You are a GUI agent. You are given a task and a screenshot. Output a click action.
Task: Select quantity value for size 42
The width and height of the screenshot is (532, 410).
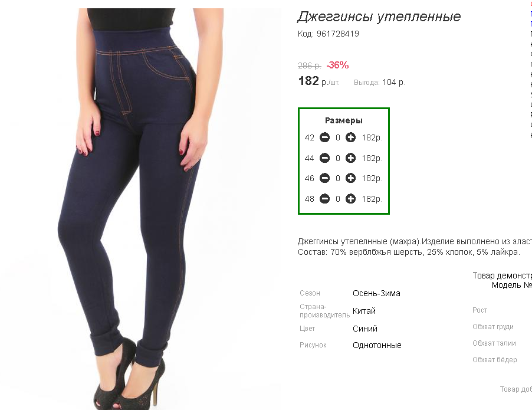338,138
